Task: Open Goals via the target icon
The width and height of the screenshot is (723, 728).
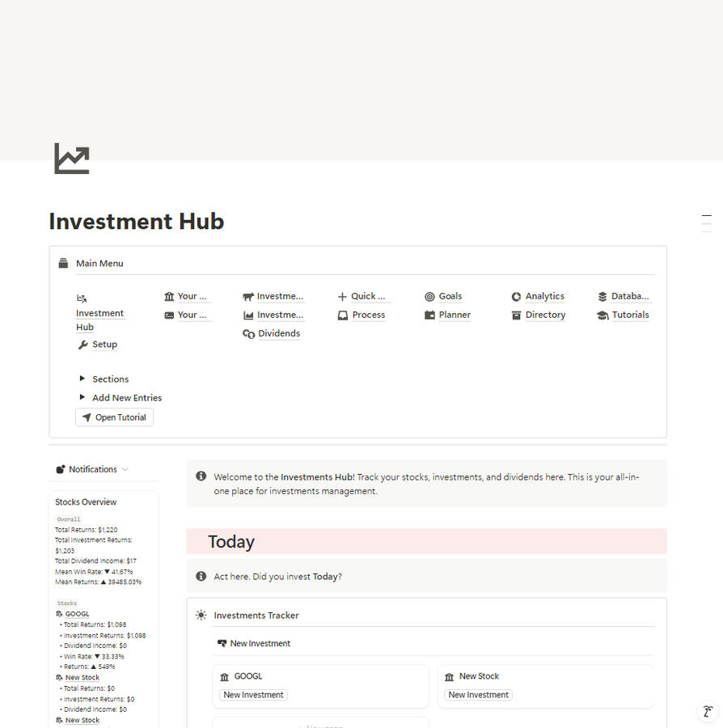Action: [429, 296]
